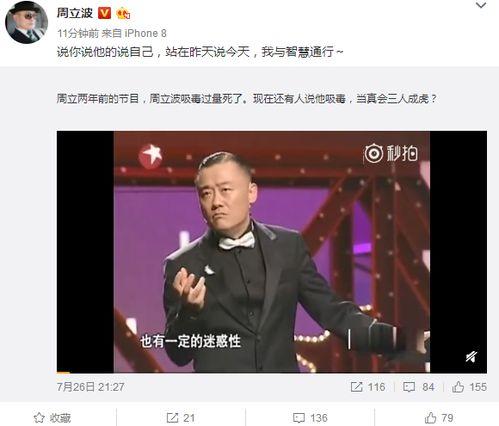Open the 7月26日 21:27 original post
Screen dimensions: 499x426
[x=91, y=387]
